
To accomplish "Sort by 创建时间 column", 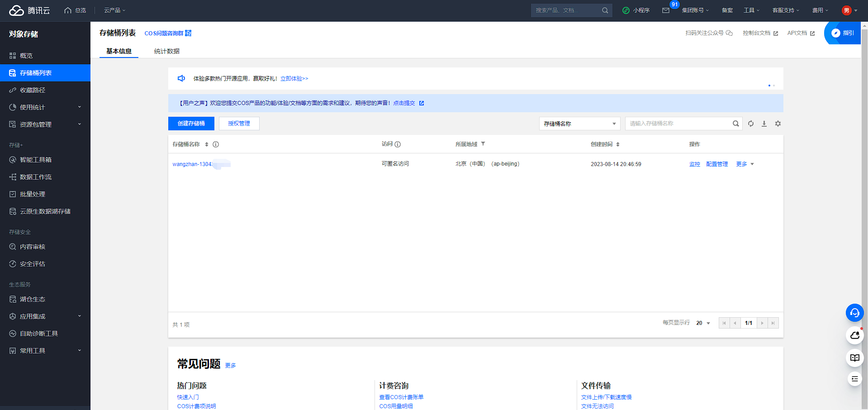I will pos(618,144).
